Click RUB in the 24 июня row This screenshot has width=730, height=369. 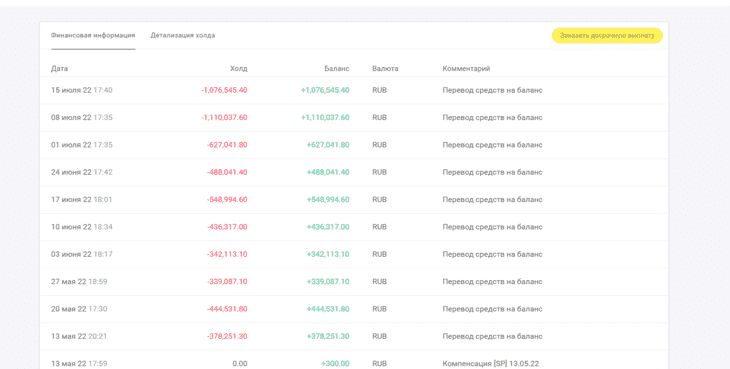[x=379, y=172]
